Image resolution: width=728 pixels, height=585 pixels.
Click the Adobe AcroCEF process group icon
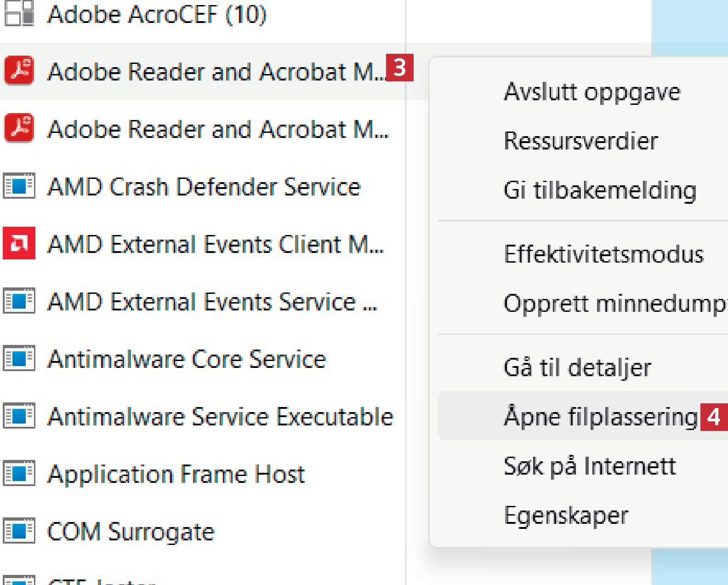19,14
